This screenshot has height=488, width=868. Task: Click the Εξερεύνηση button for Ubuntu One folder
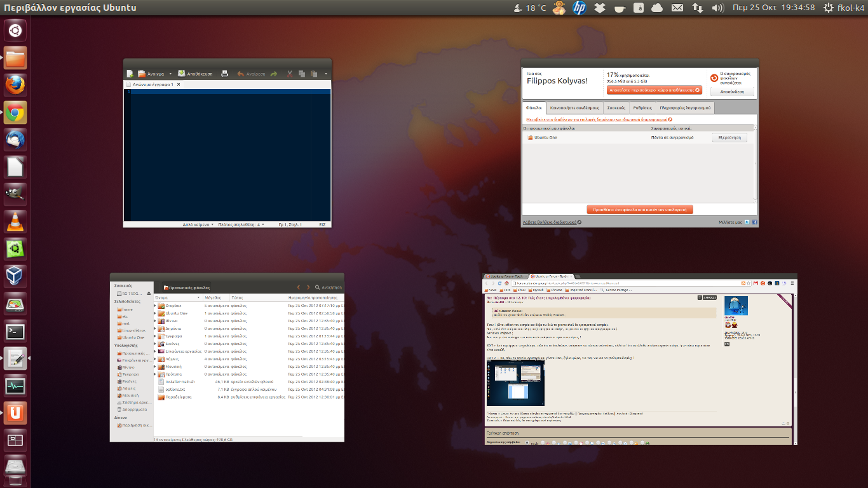coord(729,137)
